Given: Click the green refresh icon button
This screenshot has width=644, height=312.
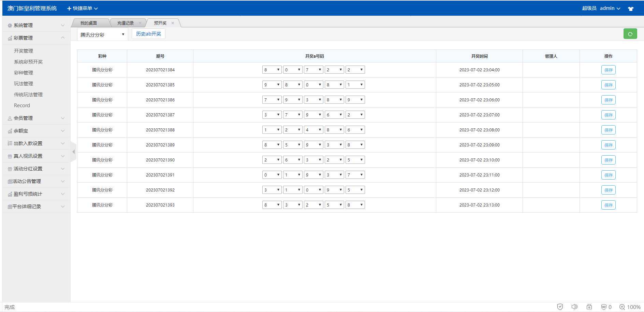Looking at the screenshot, I should [630, 34].
